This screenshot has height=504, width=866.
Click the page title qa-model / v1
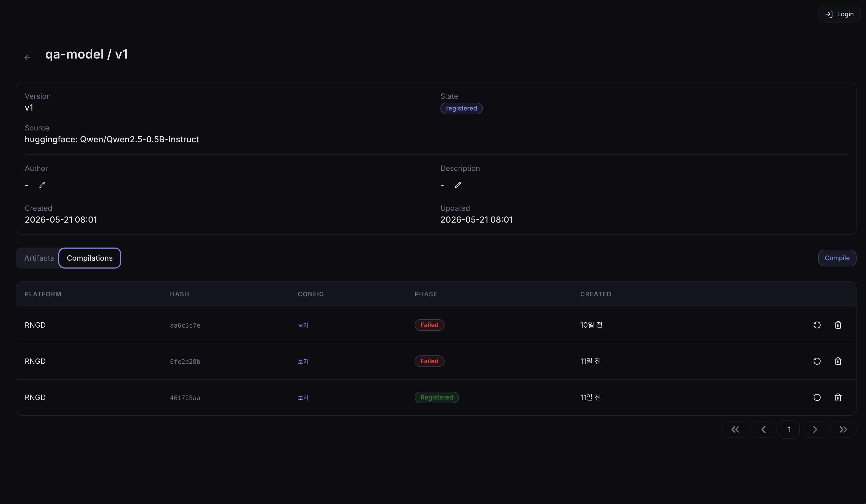tap(87, 54)
